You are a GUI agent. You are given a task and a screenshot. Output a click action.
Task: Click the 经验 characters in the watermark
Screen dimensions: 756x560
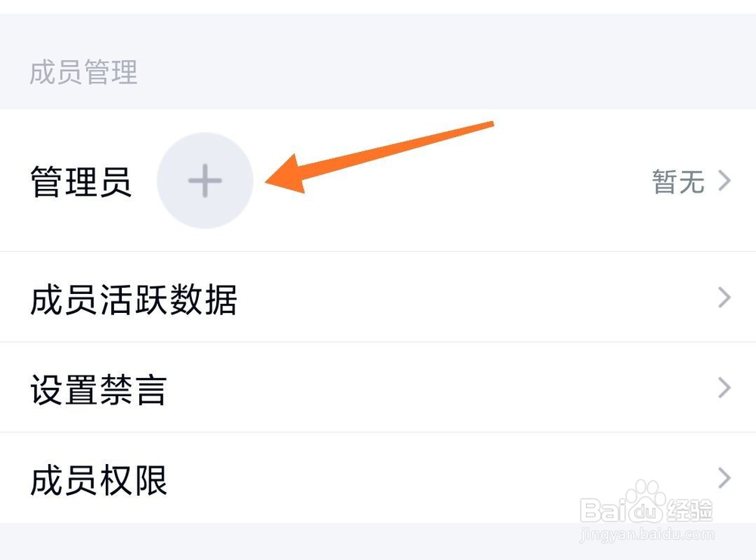tap(690, 510)
